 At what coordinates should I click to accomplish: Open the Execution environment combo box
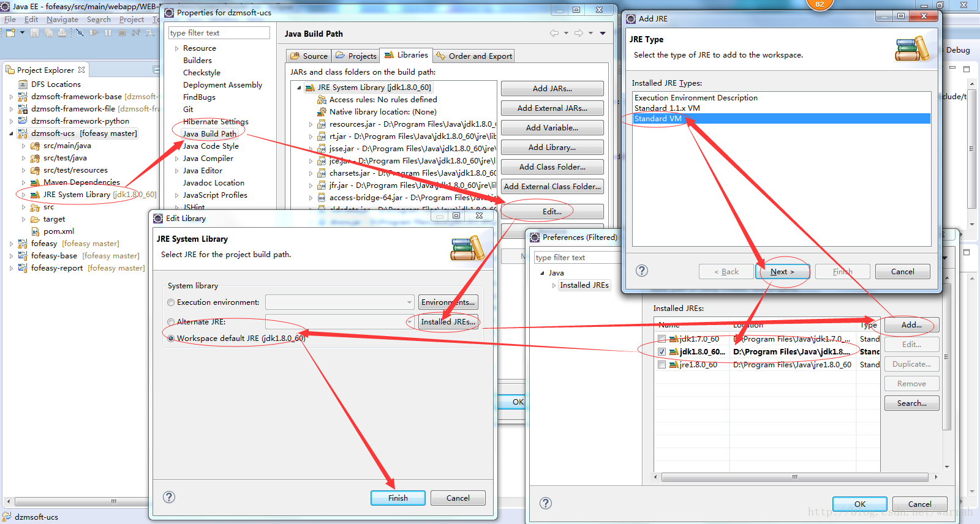pos(340,302)
